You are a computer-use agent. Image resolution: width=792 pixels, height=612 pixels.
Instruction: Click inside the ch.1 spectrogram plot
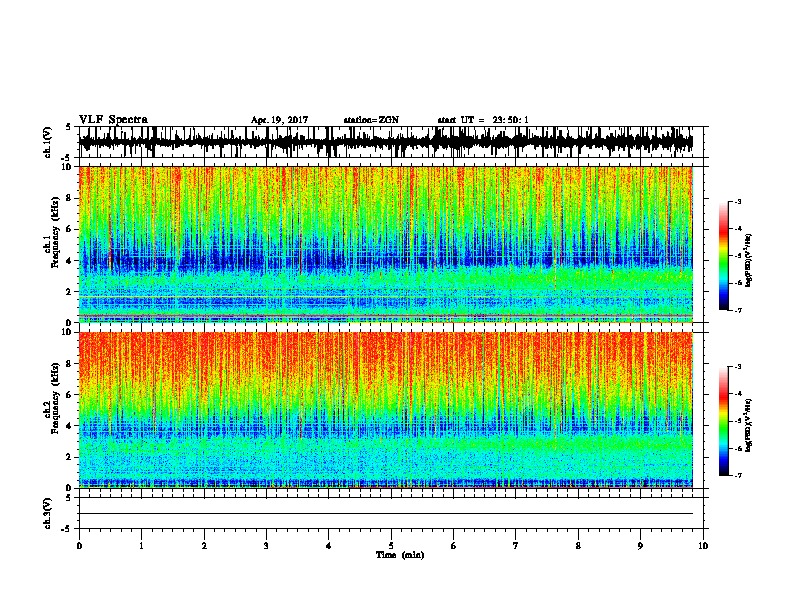(x=386, y=244)
